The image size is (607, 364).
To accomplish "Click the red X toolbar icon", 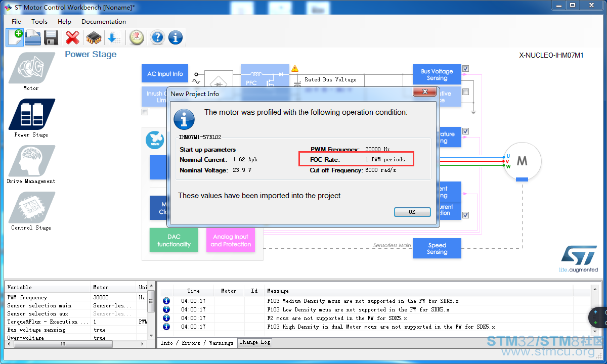I will (73, 37).
